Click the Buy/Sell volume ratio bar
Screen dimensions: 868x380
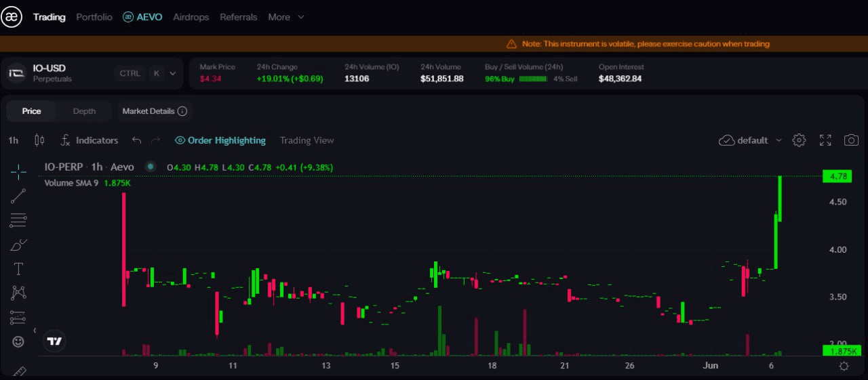532,79
